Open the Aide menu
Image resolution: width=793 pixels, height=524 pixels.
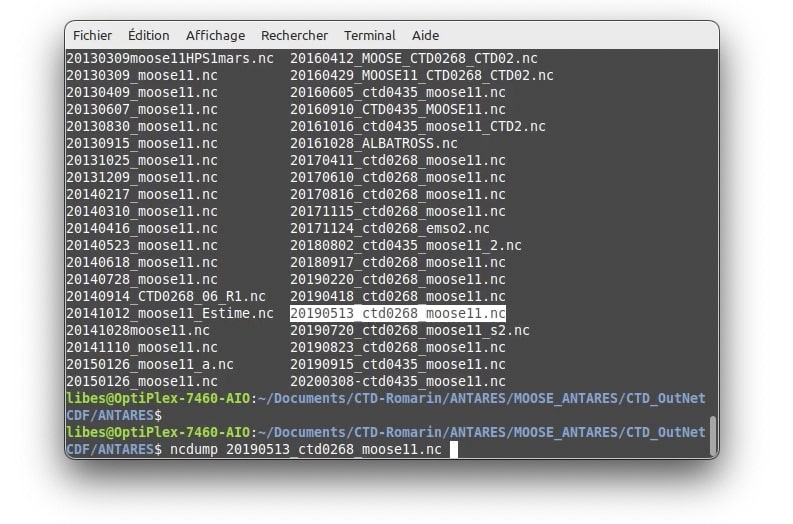[x=426, y=35]
